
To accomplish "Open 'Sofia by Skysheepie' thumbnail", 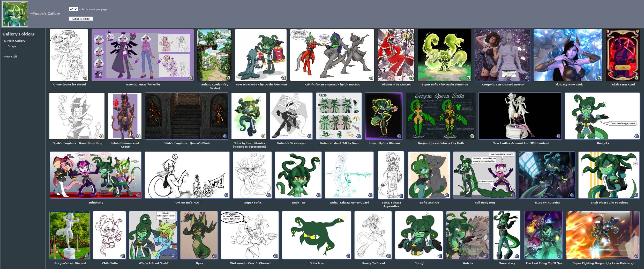I will click(x=291, y=116).
